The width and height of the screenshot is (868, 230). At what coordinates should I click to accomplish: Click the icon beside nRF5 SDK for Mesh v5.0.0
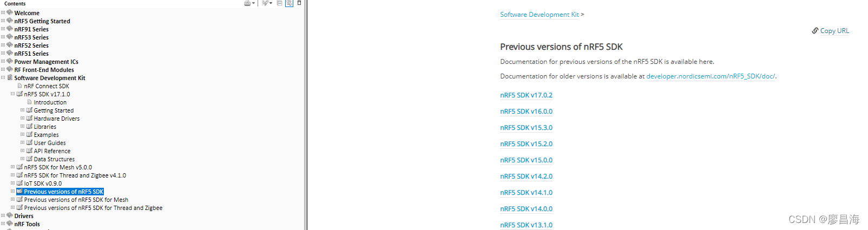(x=19, y=167)
